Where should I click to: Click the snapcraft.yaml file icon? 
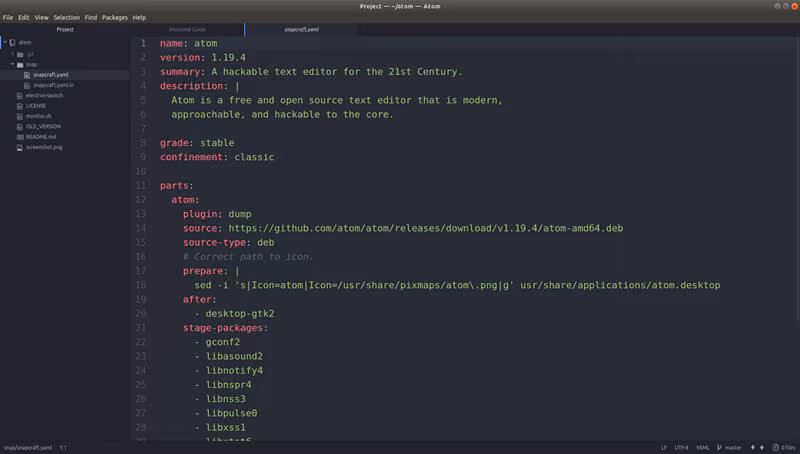[27, 75]
